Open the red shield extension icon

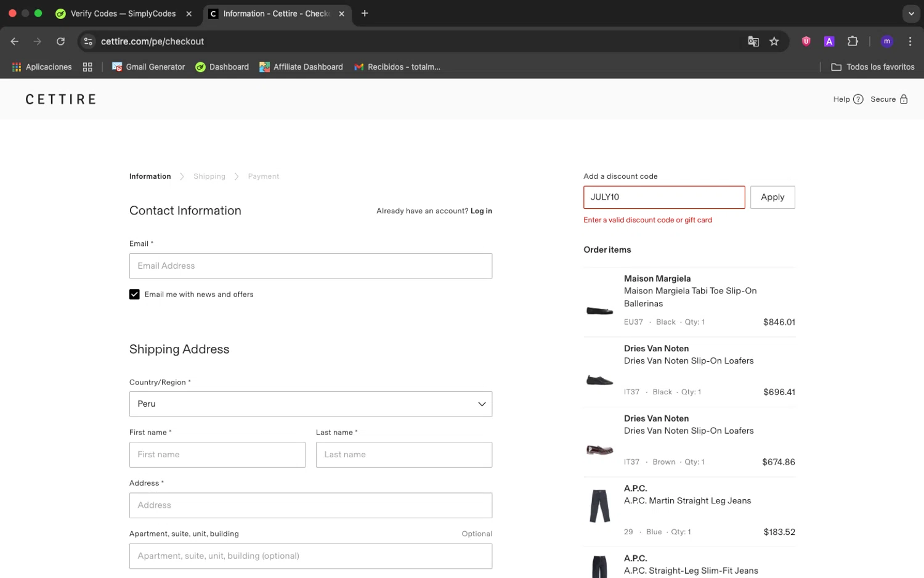(x=806, y=41)
